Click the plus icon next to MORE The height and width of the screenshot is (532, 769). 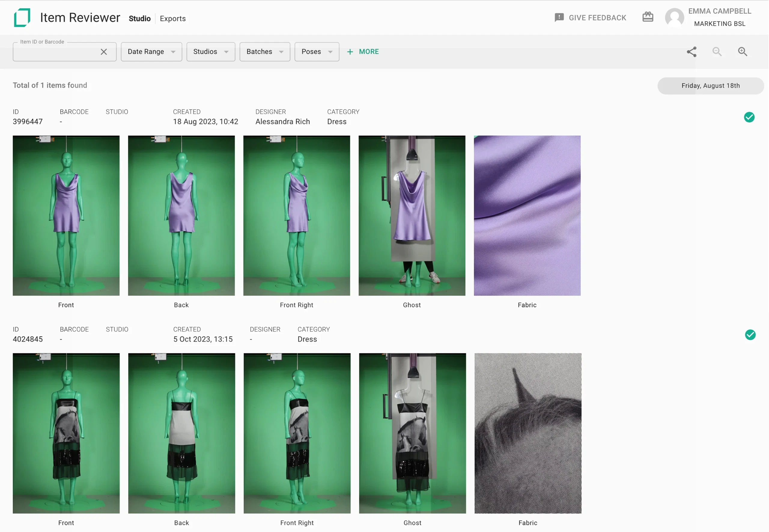[x=350, y=52]
